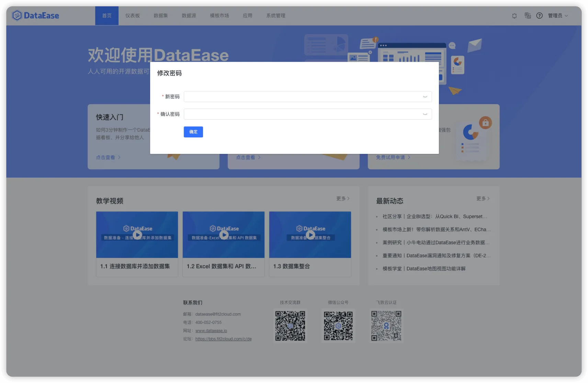Click the DataEase logo
Image resolution: width=588 pixels, height=383 pixels.
click(x=35, y=15)
